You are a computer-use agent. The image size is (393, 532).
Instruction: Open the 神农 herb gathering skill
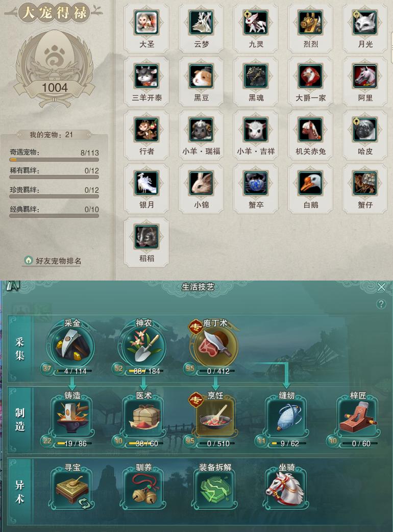(x=142, y=346)
